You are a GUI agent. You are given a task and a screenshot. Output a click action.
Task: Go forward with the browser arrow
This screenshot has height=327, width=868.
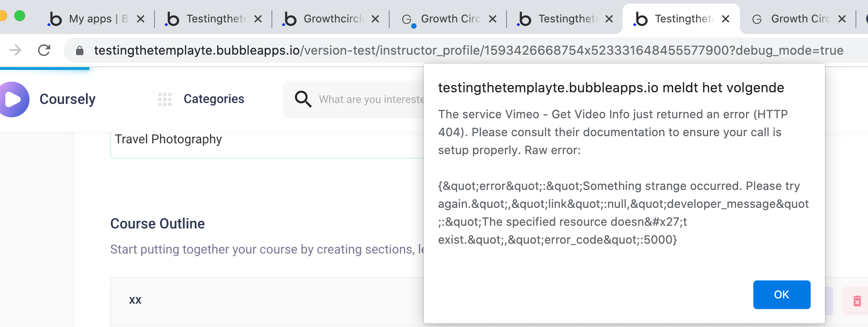pyautogui.click(x=15, y=50)
